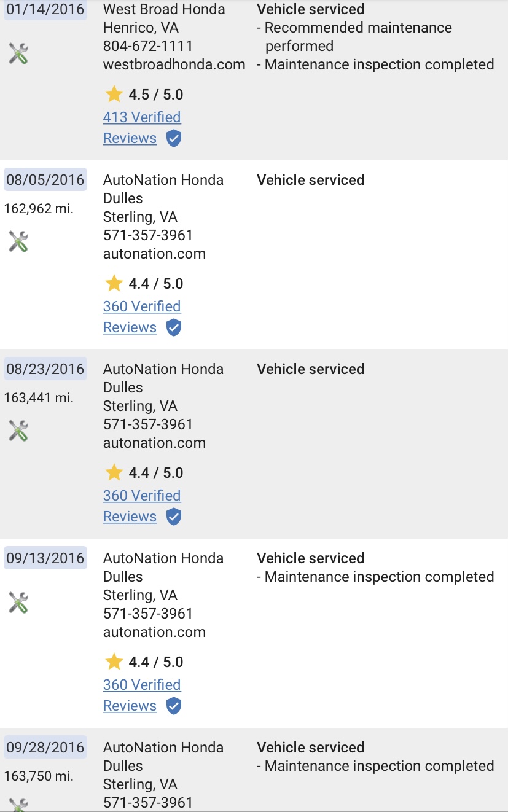Click the service wrench icon for 01/14/2016
Image resolution: width=508 pixels, height=812 pixels.
[x=18, y=54]
